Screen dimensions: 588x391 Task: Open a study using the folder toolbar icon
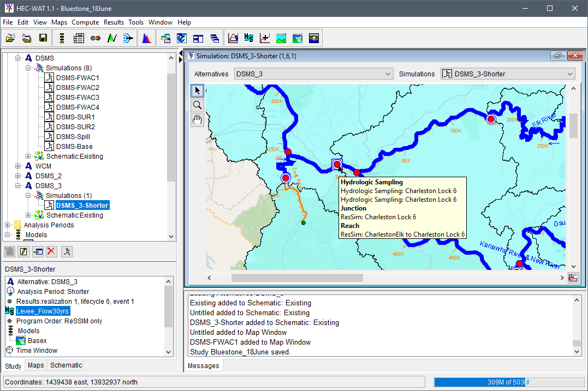tap(10, 38)
